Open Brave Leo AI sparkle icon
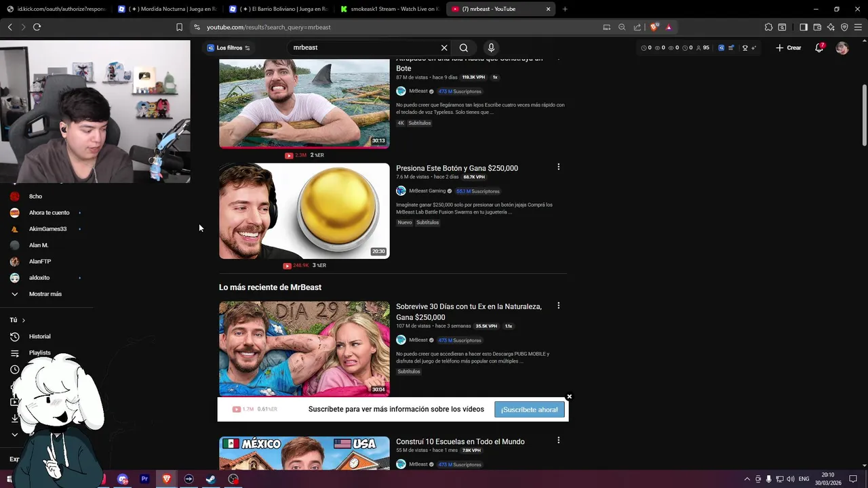 [831, 27]
